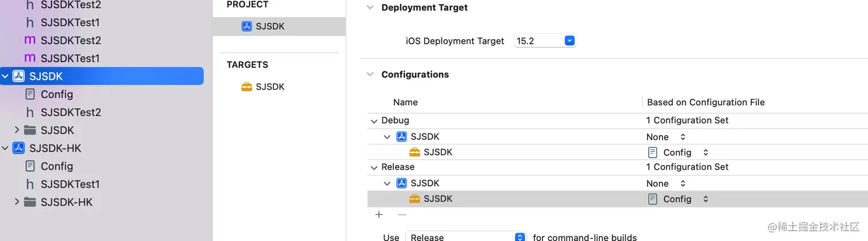Click the Debug SJSDK target toolbox icon
The width and height of the screenshot is (868, 241).
pyautogui.click(x=414, y=152)
